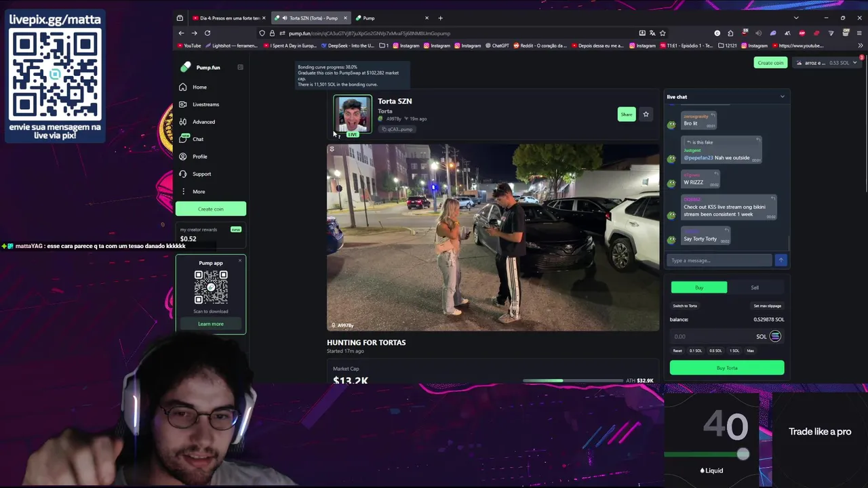Image resolution: width=868 pixels, height=488 pixels.
Task: Select the 0.1 SOL preset
Action: [696, 350]
